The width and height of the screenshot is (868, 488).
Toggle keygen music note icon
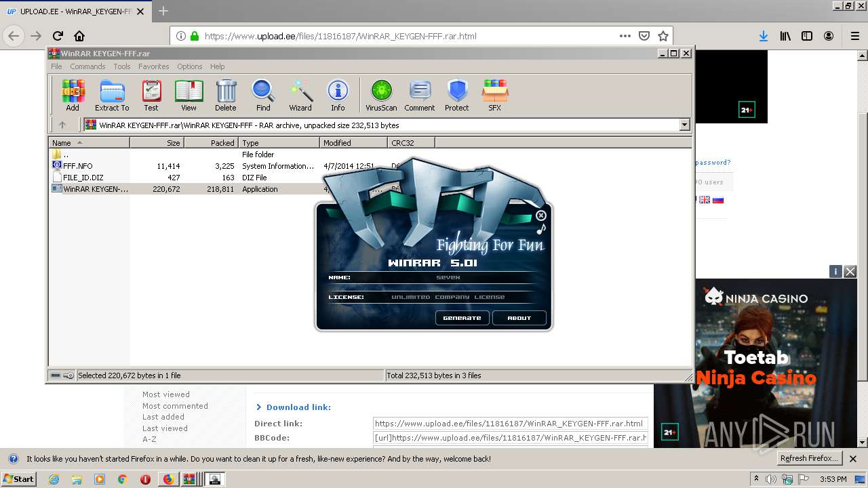[540, 229]
